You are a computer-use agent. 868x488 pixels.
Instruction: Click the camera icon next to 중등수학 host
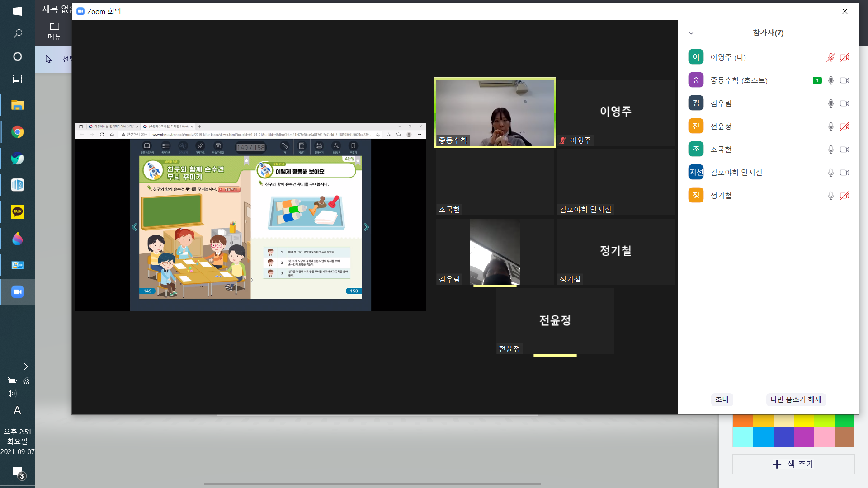(844, 80)
